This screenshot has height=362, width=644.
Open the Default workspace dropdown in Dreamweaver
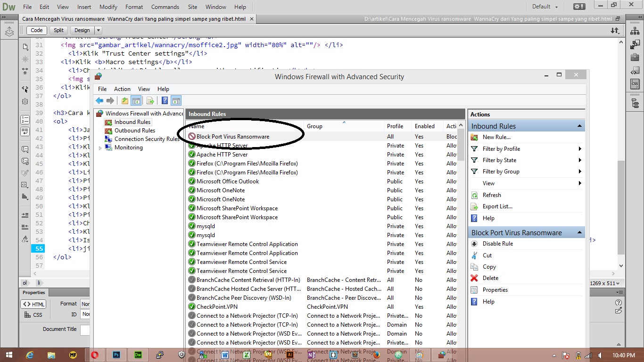click(545, 7)
